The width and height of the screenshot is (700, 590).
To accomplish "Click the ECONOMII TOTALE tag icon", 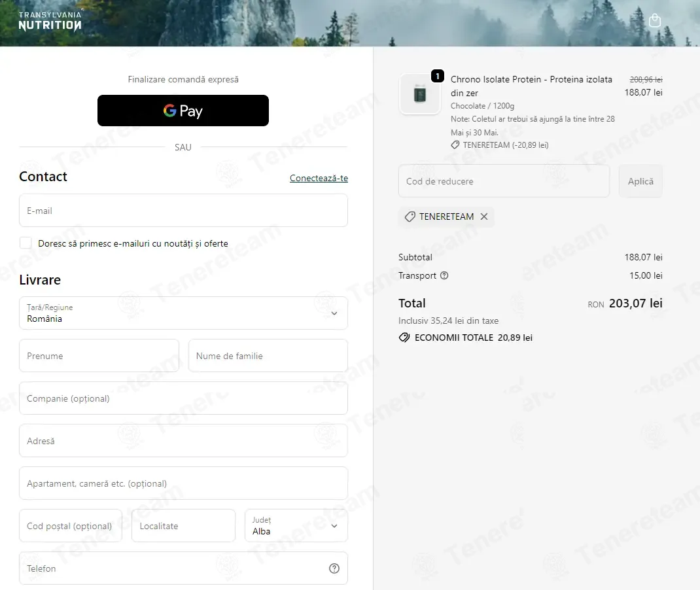I will tap(404, 338).
